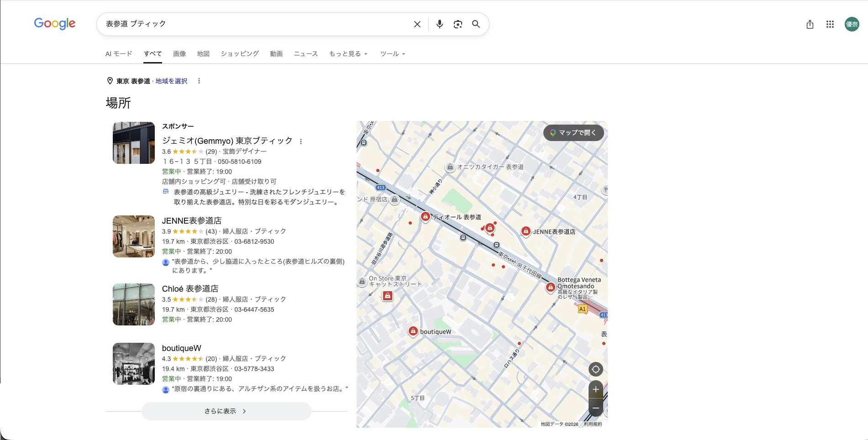The image size is (868, 440).
Task: Click the phone number 03-6812-9530
Action: 254,241
